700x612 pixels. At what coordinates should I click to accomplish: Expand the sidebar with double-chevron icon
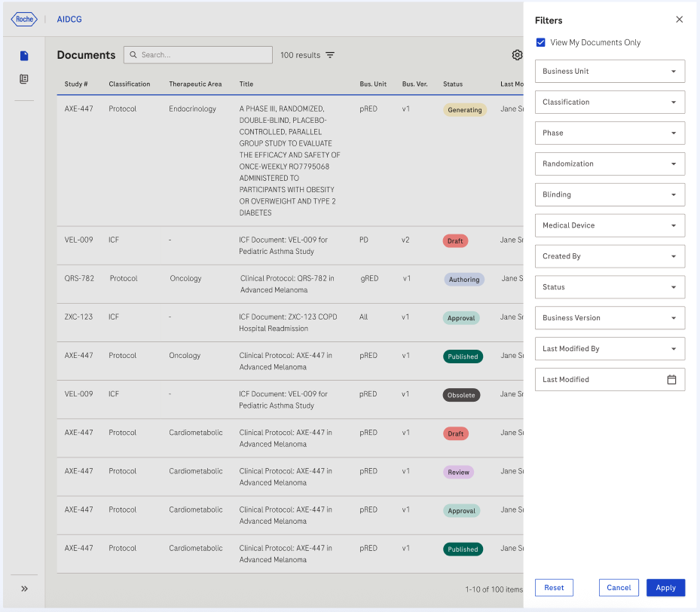(x=24, y=589)
